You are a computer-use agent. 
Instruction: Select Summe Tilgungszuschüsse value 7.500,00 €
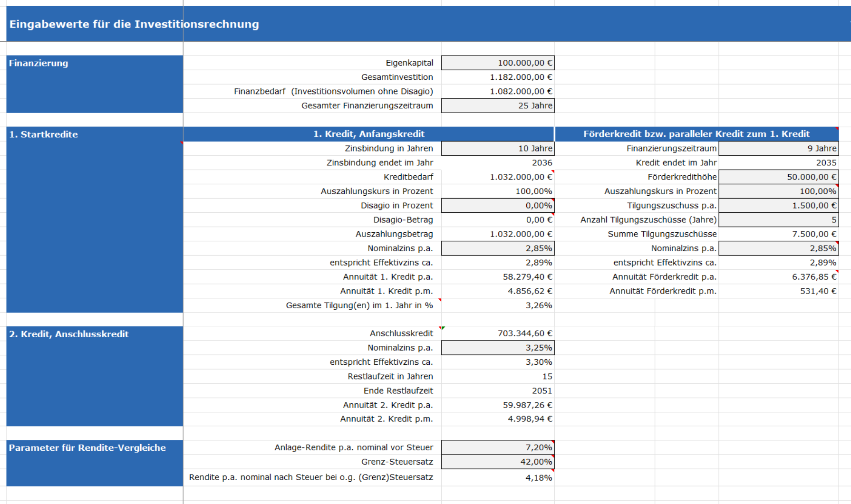click(x=814, y=234)
